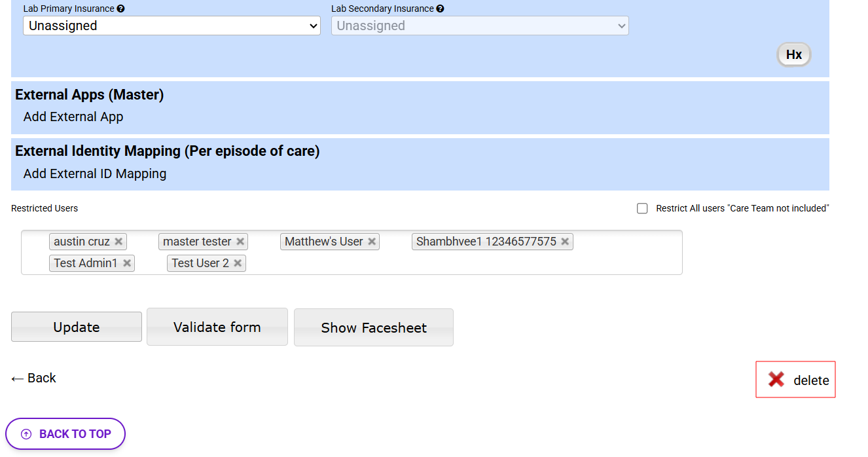Click Add External App link
Image resolution: width=868 pixels, height=457 pixels.
point(73,117)
